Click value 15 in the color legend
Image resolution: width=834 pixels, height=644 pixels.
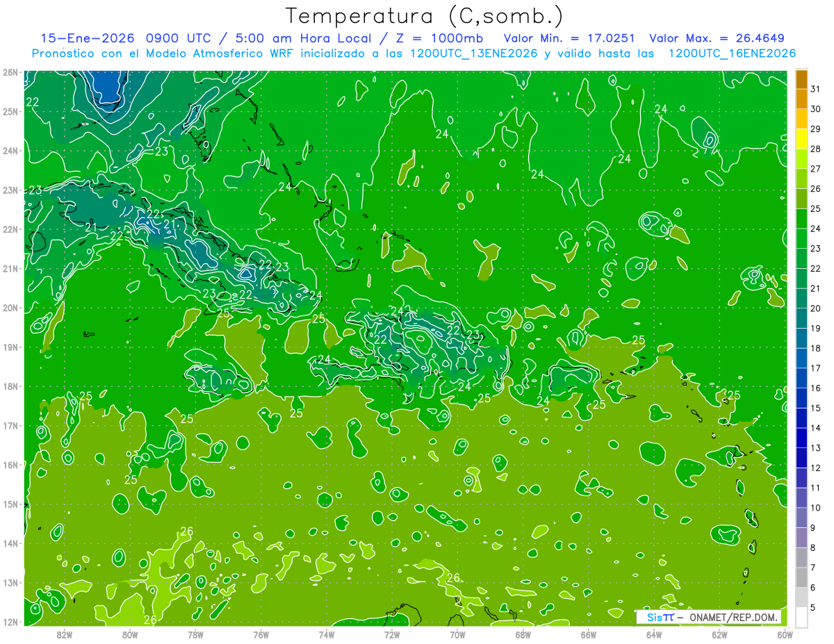point(816,408)
